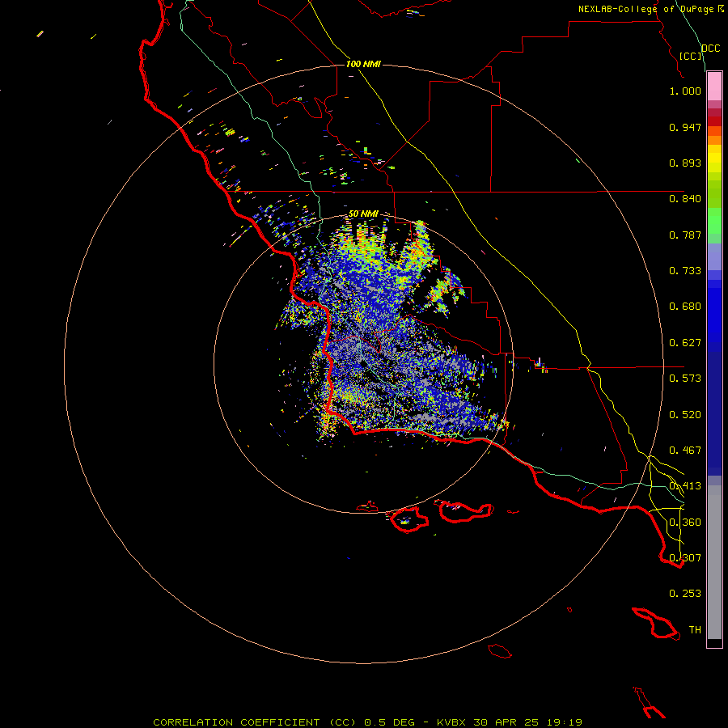Select the 0.467 legend value
The image size is (728, 728).
[685, 451]
